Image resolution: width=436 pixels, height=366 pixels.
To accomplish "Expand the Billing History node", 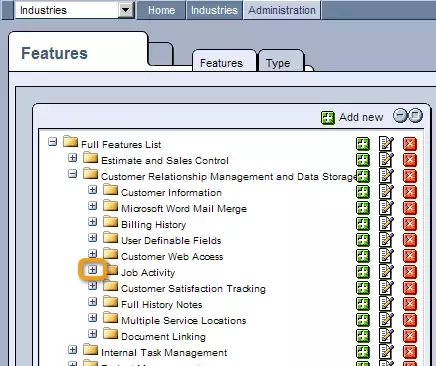I will pyautogui.click(x=93, y=222).
